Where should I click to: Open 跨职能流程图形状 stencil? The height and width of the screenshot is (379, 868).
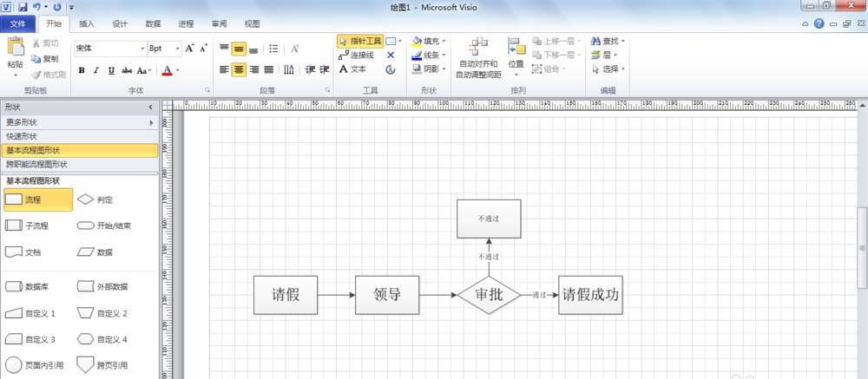click(x=79, y=164)
